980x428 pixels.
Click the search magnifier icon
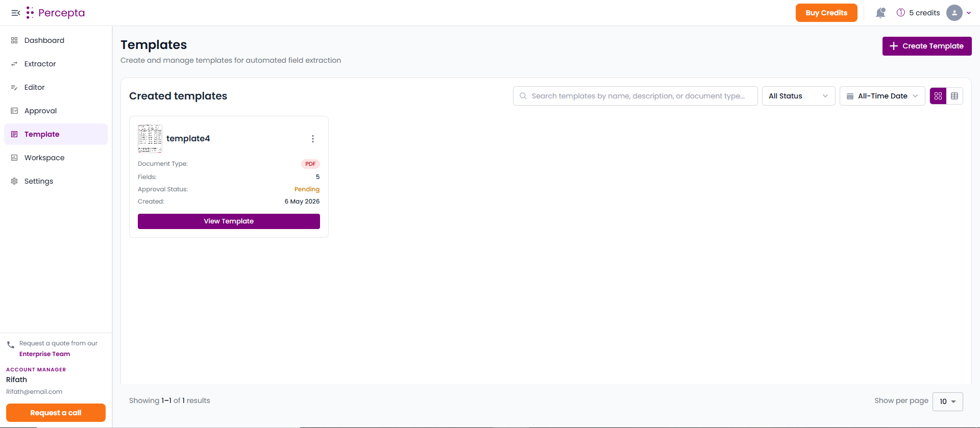click(x=523, y=96)
